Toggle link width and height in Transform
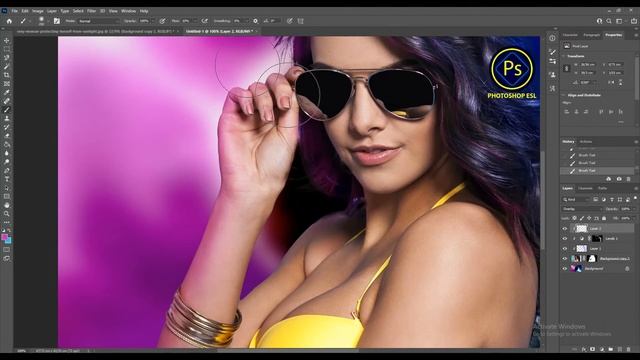640x360 pixels. click(567, 69)
